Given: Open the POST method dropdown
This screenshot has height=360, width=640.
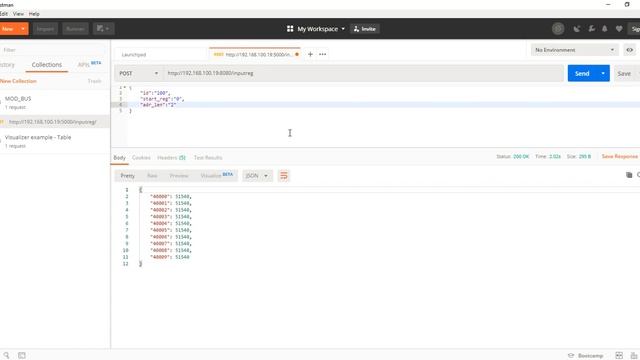Looking at the screenshot, I should (139, 73).
